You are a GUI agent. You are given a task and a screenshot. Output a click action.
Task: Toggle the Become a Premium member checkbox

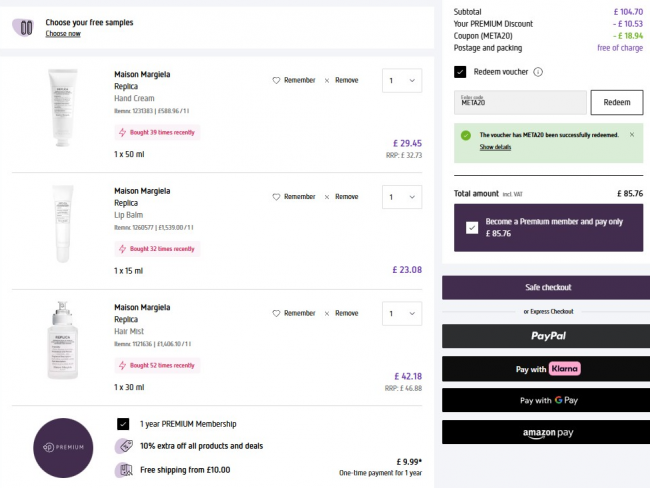(472, 227)
